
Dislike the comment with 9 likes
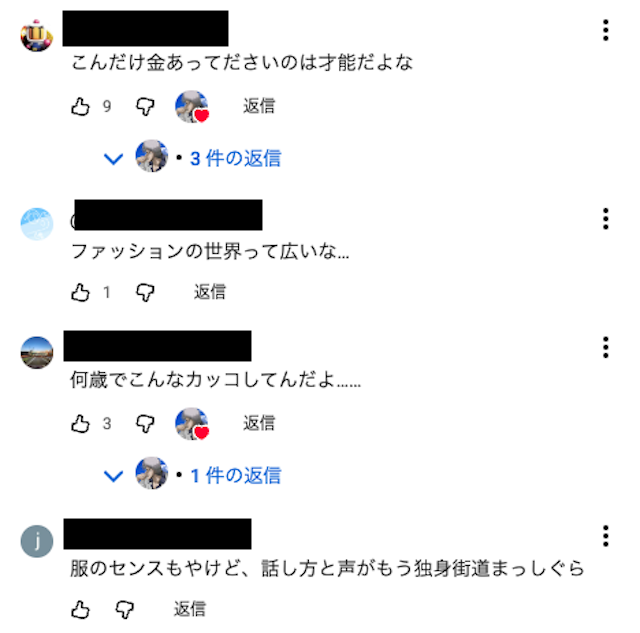click(x=145, y=107)
